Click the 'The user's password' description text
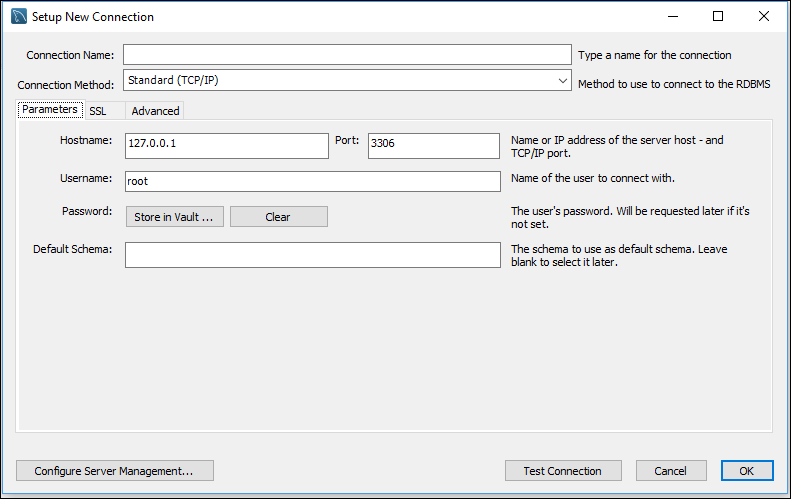 pyautogui.click(x=630, y=217)
